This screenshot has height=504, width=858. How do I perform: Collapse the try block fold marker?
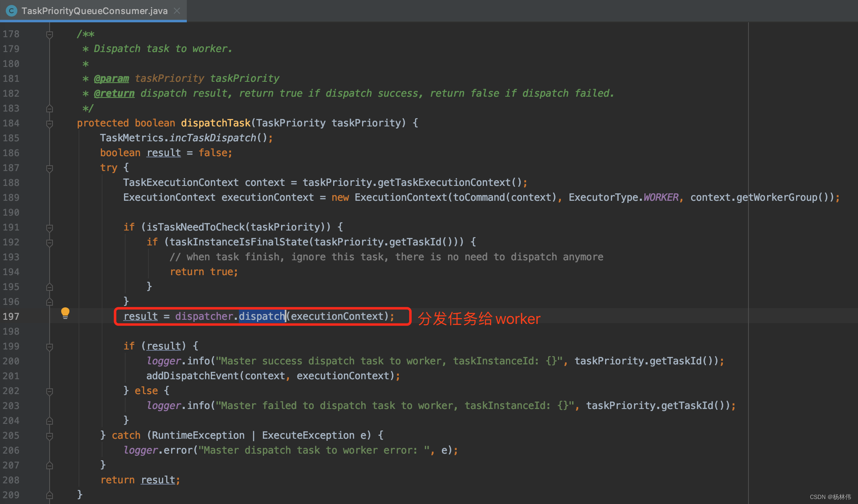[50, 169]
